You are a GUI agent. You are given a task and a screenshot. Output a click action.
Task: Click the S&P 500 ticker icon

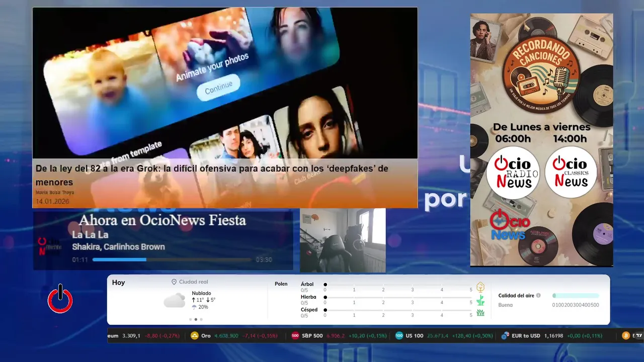[295, 336]
